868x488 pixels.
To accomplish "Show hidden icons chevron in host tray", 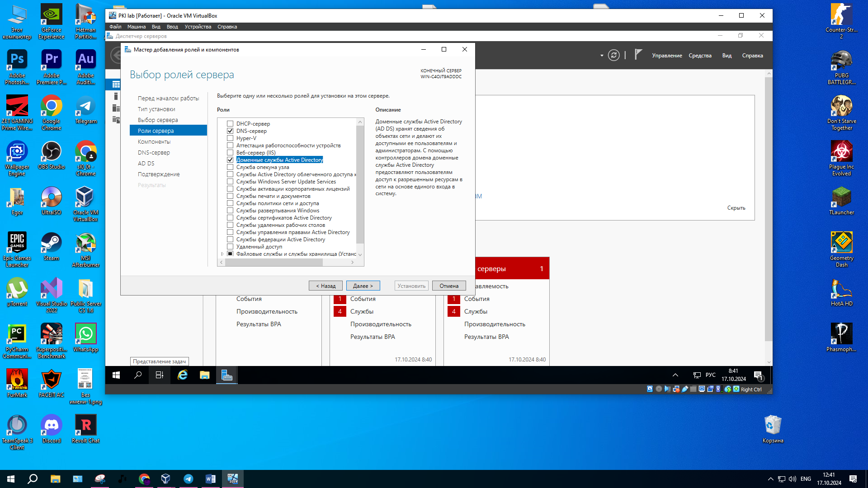I will coord(770,479).
